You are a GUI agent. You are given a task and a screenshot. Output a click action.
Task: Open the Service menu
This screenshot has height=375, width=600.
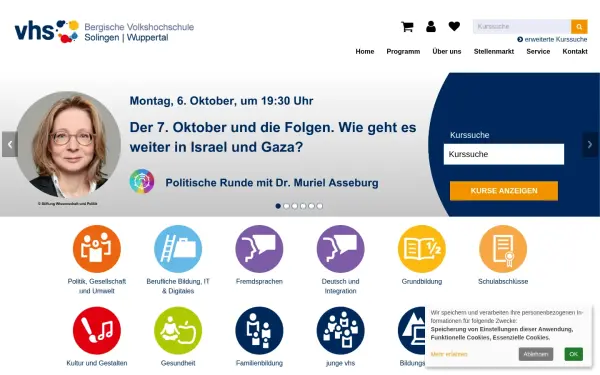[538, 51]
